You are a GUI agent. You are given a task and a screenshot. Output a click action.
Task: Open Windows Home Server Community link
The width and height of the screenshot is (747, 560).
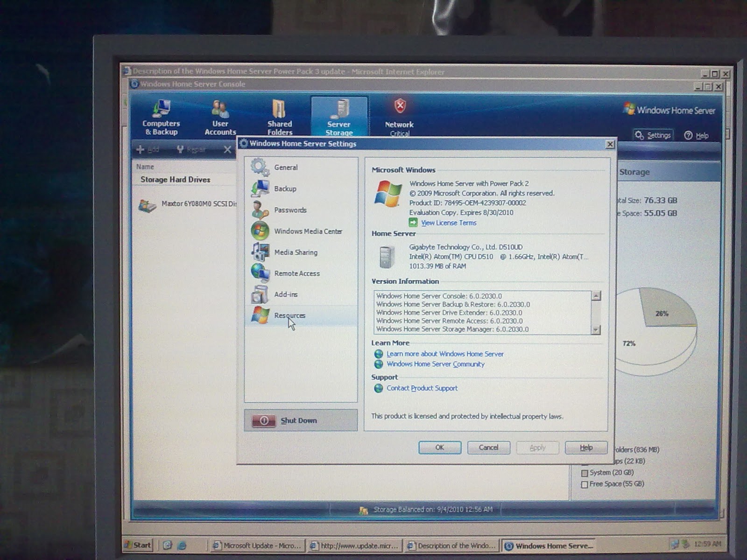click(436, 364)
